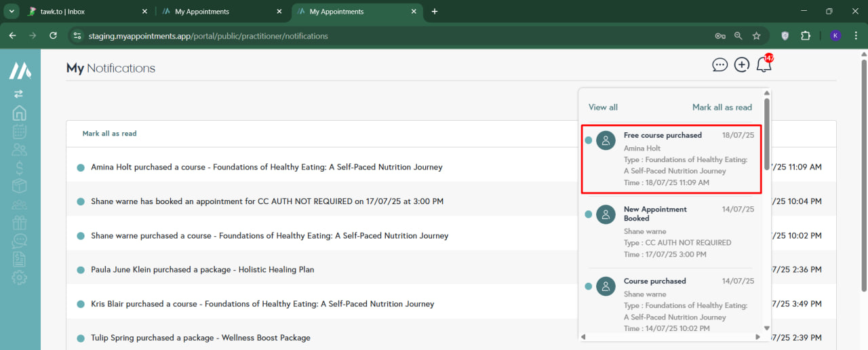Screen dimensions: 868x350
Task: Open the gift box icon in sidebar
Action: (19, 222)
